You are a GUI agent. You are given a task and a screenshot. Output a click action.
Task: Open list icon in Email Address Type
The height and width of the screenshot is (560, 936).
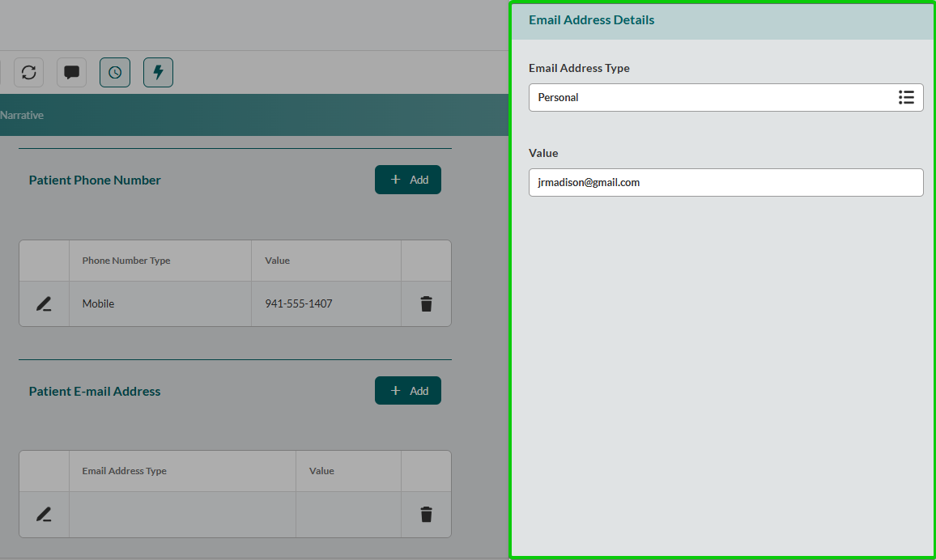[906, 98]
